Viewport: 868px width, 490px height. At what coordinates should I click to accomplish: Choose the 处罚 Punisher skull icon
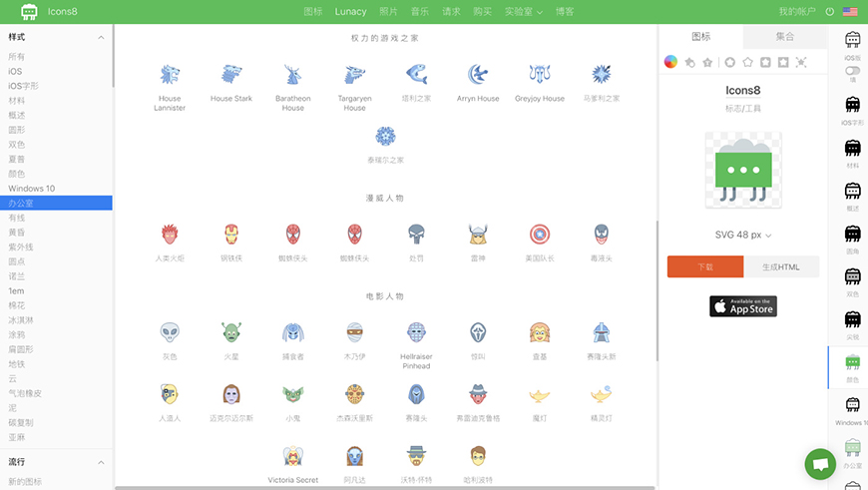[416, 235]
